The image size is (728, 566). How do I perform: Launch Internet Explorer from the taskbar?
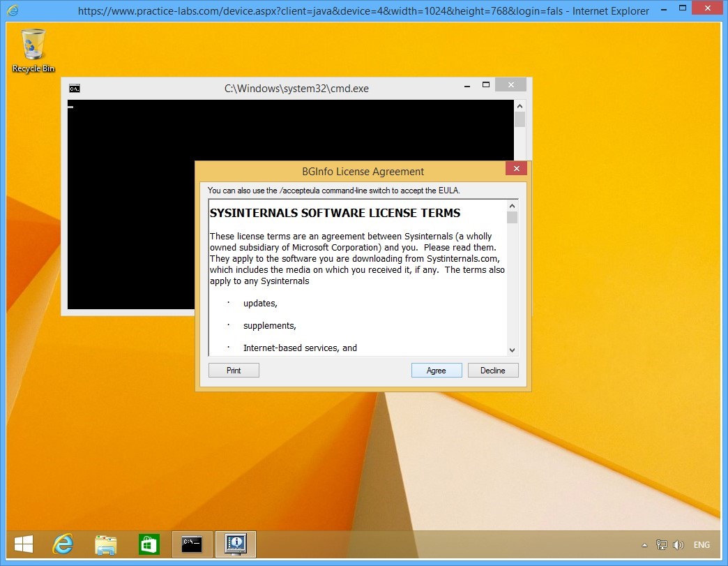62,544
